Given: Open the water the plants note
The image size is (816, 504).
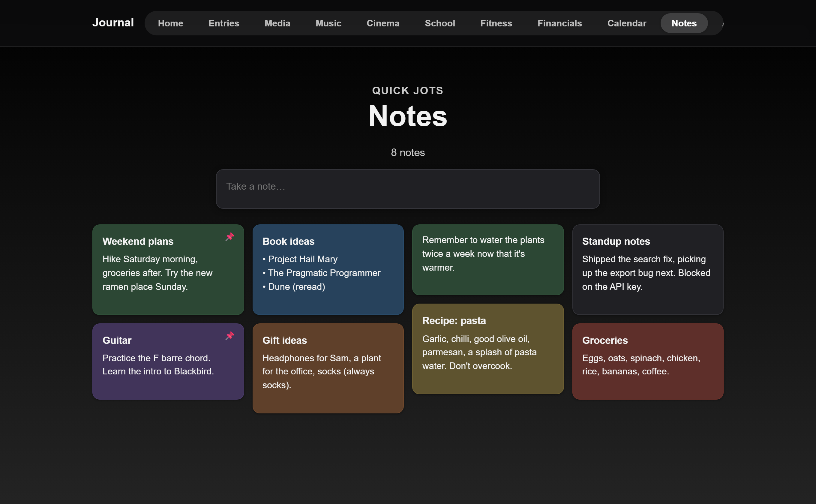Looking at the screenshot, I should [x=488, y=260].
